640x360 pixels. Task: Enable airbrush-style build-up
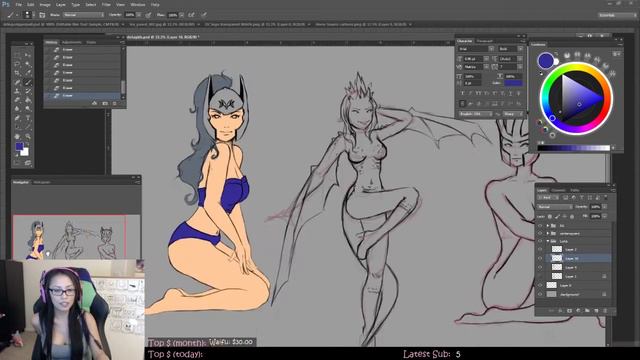[191, 15]
